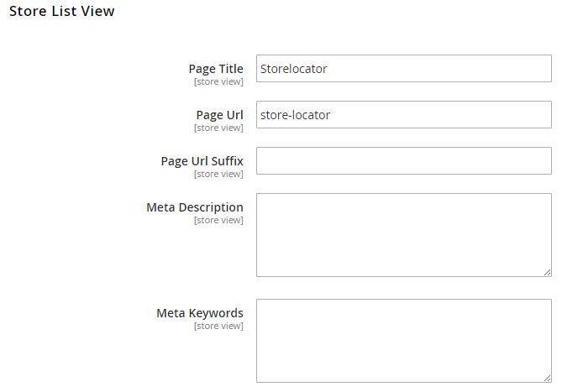Click store view scope under Meta Keywords
This screenshot has width=562, height=392.
[x=218, y=327]
